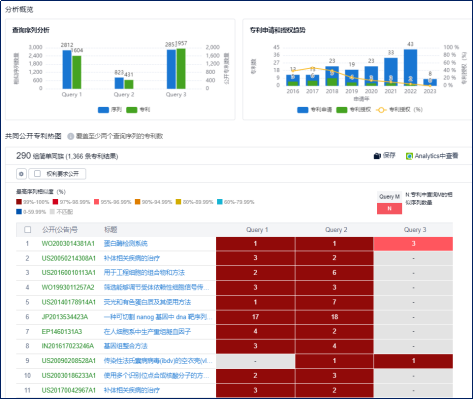This screenshot has height=399, width=473.
Task: Click the heatmap info tooltip icon
Action: tap(71, 136)
